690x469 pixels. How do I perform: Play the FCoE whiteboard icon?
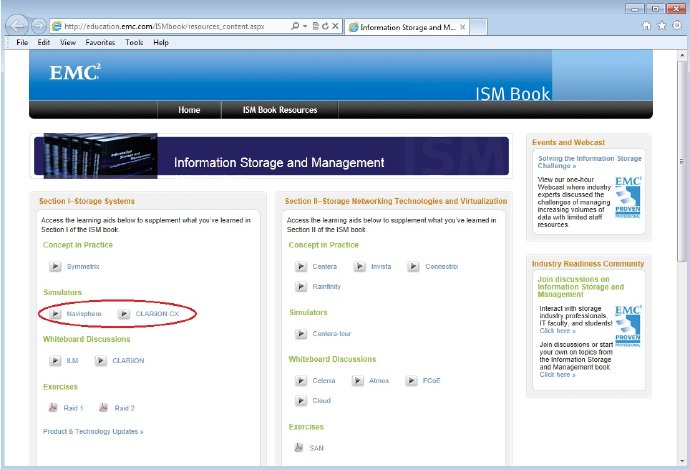coord(411,380)
